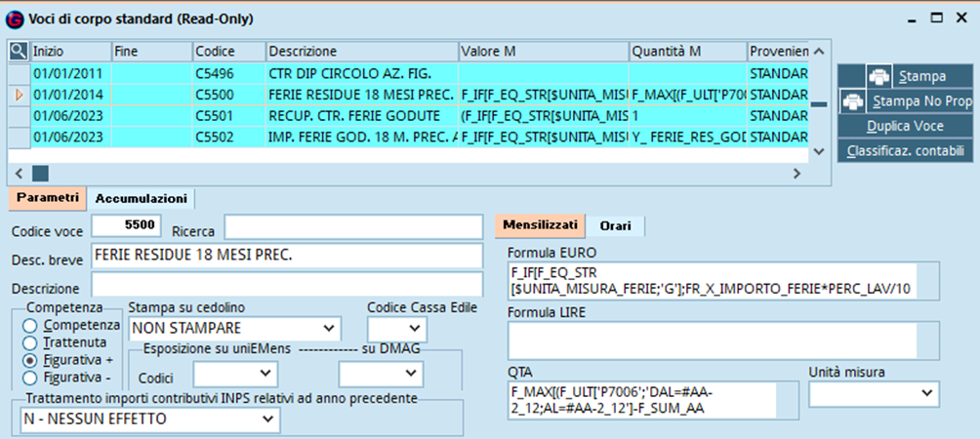Select the Competenza radio button

pos(28,325)
